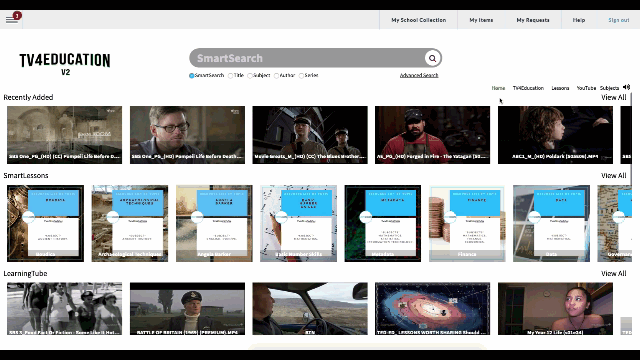Open My Items page
The image size is (640, 360).
(x=481, y=20)
